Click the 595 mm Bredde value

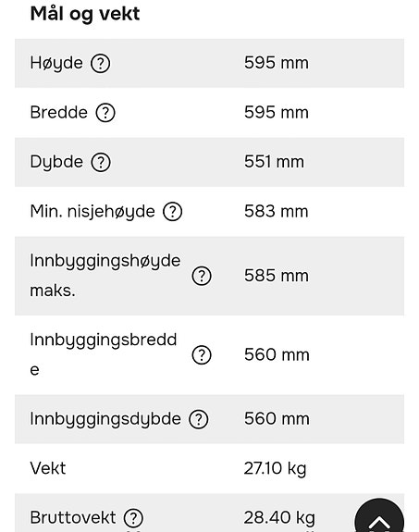click(277, 112)
